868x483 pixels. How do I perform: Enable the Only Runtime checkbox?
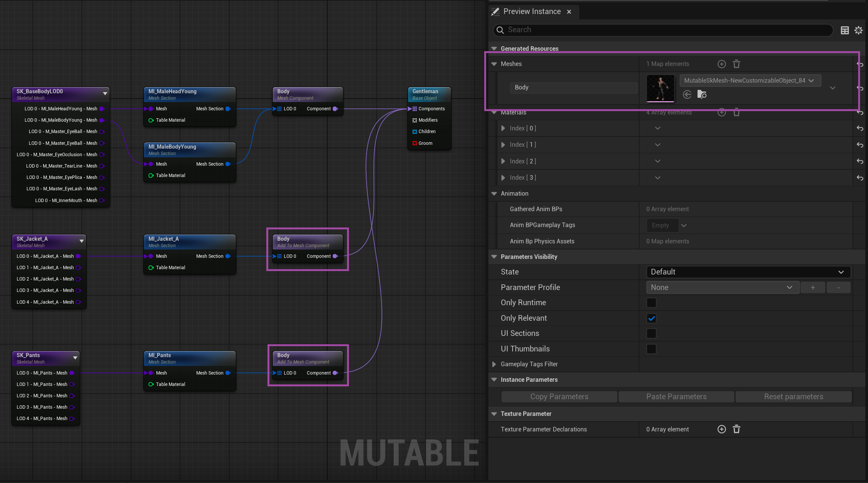[651, 303]
